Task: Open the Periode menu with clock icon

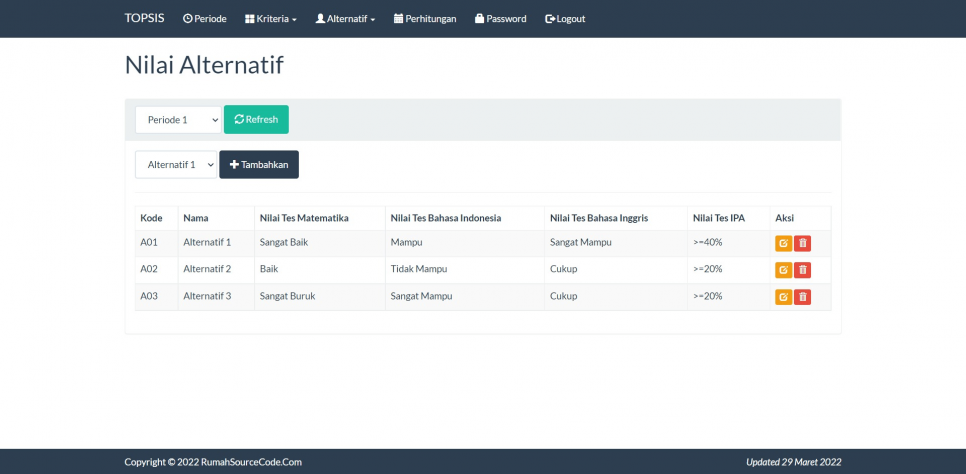Action: click(x=205, y=19)
